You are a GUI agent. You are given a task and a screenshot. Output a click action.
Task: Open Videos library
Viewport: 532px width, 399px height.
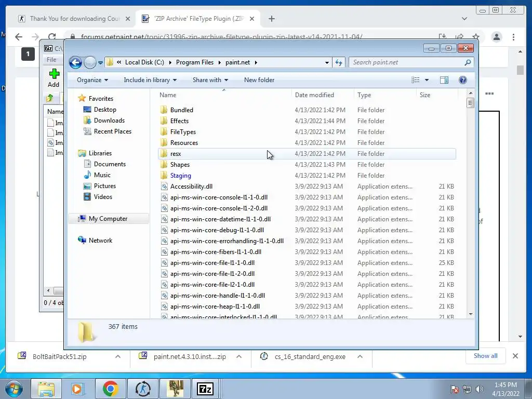click(103, 197)
